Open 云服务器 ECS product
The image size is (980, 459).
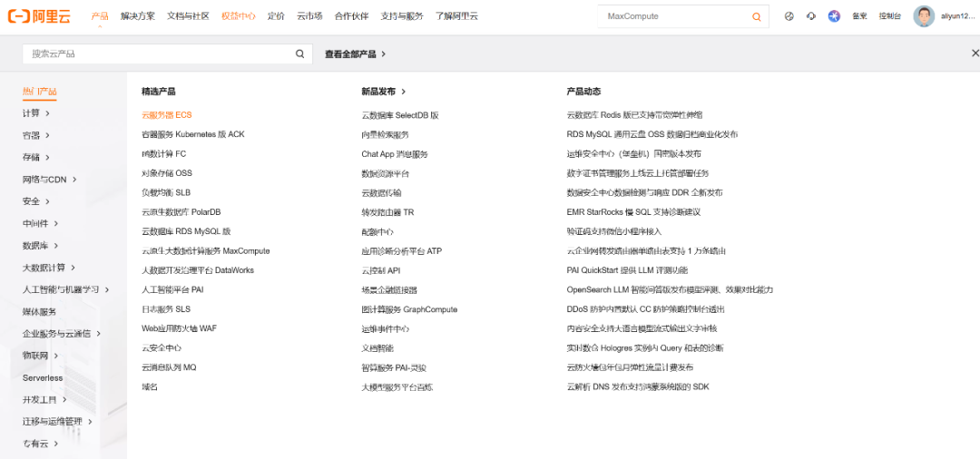[167, 115]
